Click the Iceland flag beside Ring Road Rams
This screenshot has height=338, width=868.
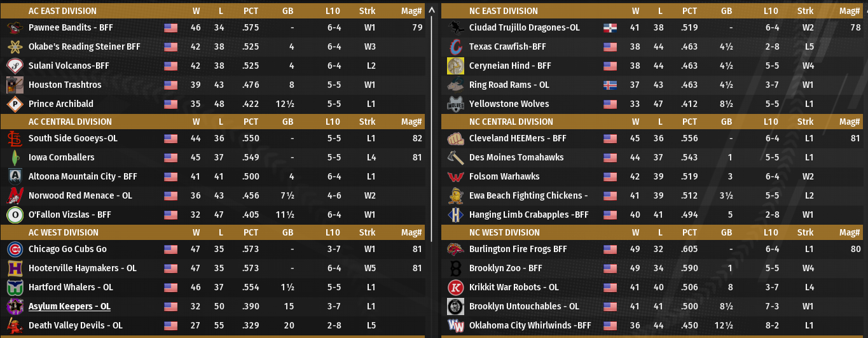pyautogui.click(x=610, y=85)
